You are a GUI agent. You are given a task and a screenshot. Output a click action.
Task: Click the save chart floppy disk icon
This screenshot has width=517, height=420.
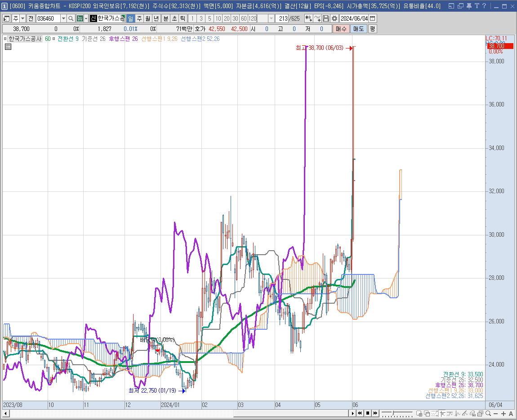point(326,18)
